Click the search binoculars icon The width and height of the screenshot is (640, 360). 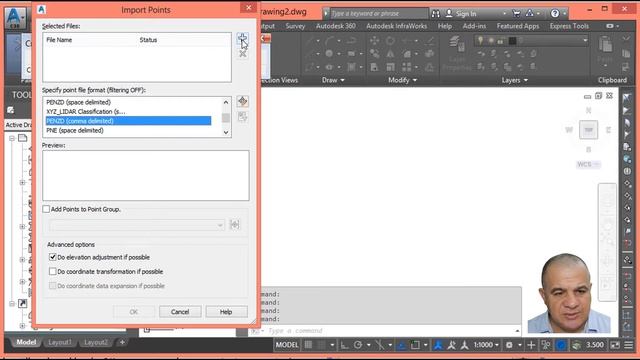(436, 13)
